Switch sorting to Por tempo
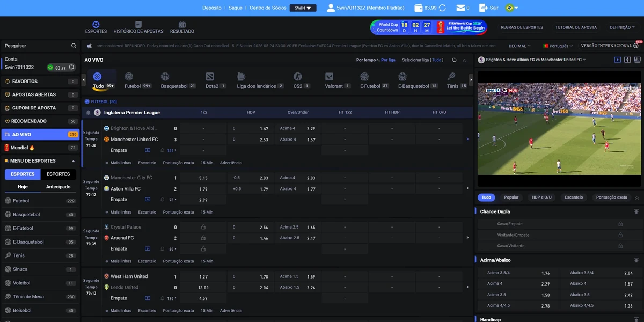Viewport: 644px width, 322px height. tap(366, 60)
